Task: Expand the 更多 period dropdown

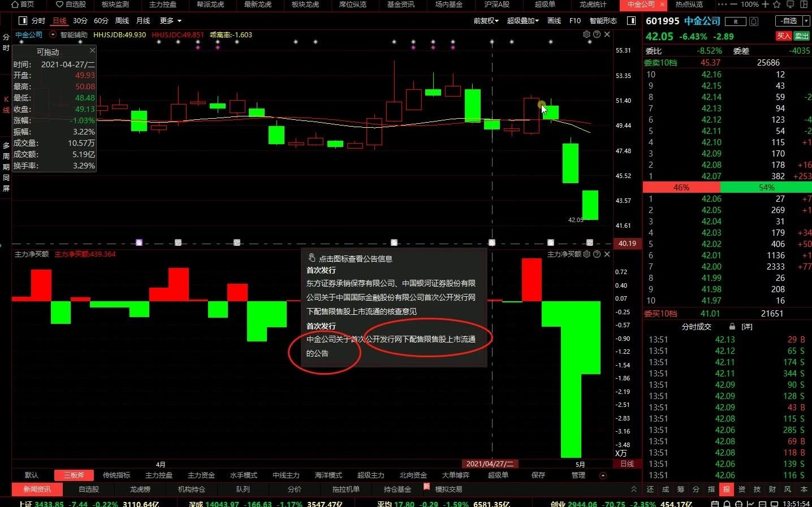Action: (171, 21)
